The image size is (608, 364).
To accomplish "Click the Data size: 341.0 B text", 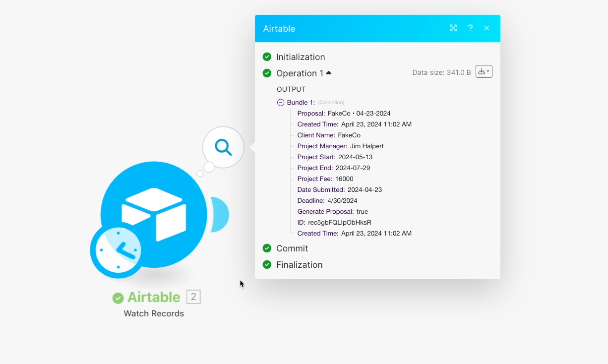I will (x=441, y=72).
